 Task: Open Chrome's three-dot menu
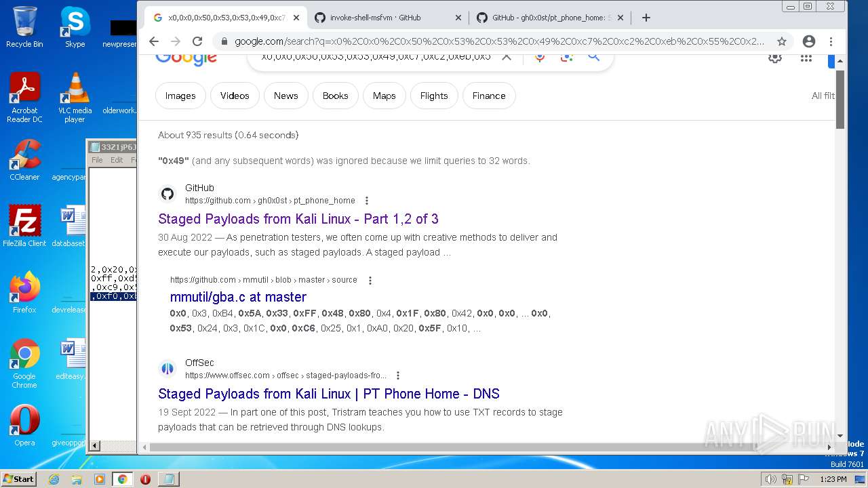click(x=831, y=41)
